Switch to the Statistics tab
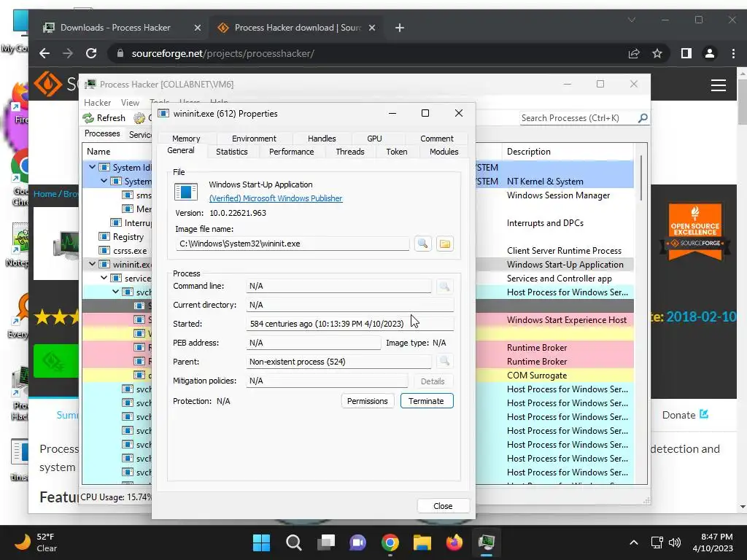Image resolution: width=747 pixels, height=560 pixels. pyautogui.click(x=231, y=152)
